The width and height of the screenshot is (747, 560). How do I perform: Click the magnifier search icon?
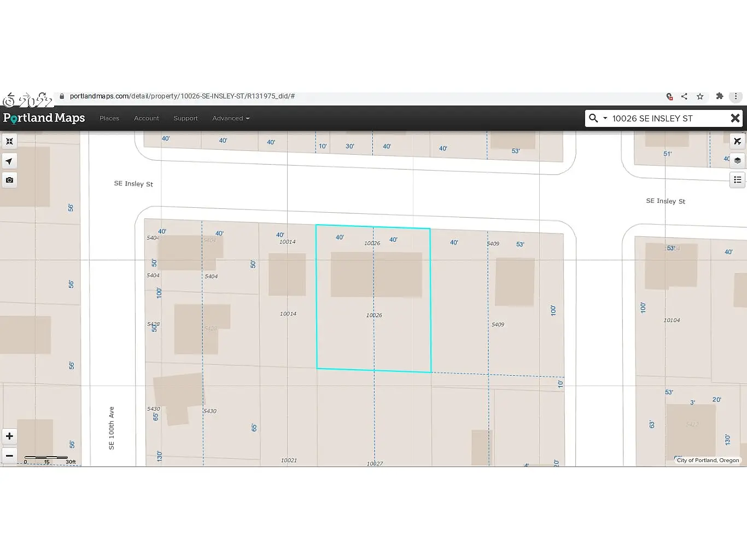coord(593,118)
